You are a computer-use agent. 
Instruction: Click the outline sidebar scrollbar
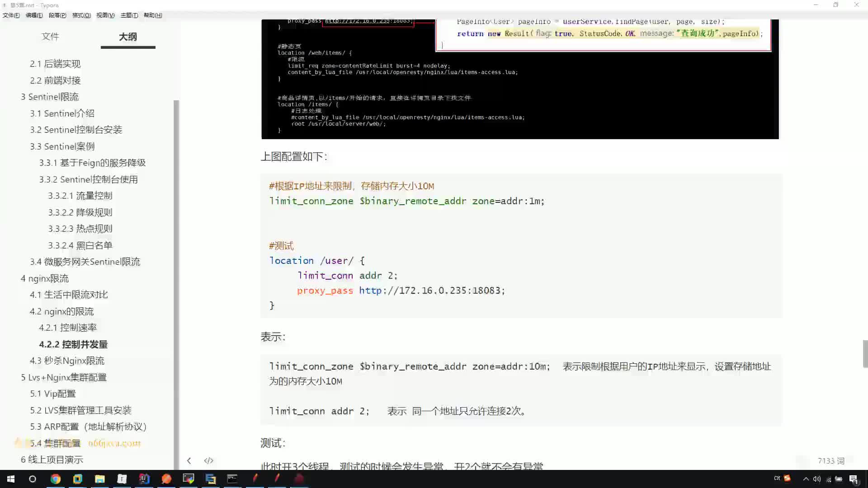176,285
